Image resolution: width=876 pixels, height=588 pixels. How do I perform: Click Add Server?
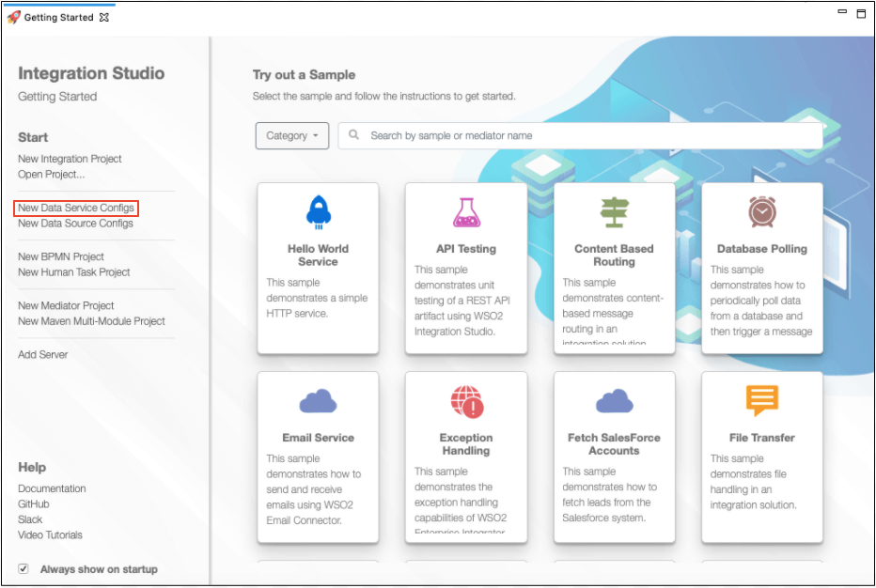click(x=42, y=354)
